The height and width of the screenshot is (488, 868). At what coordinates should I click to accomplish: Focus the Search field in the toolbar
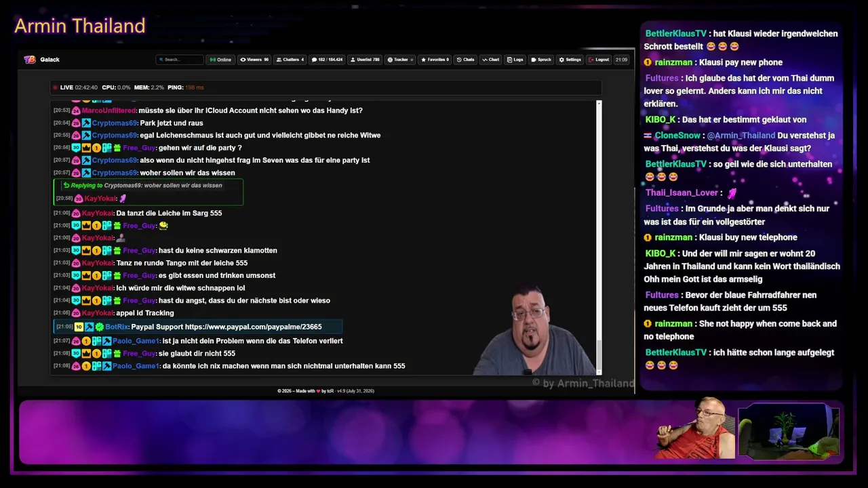click(180, 60)
